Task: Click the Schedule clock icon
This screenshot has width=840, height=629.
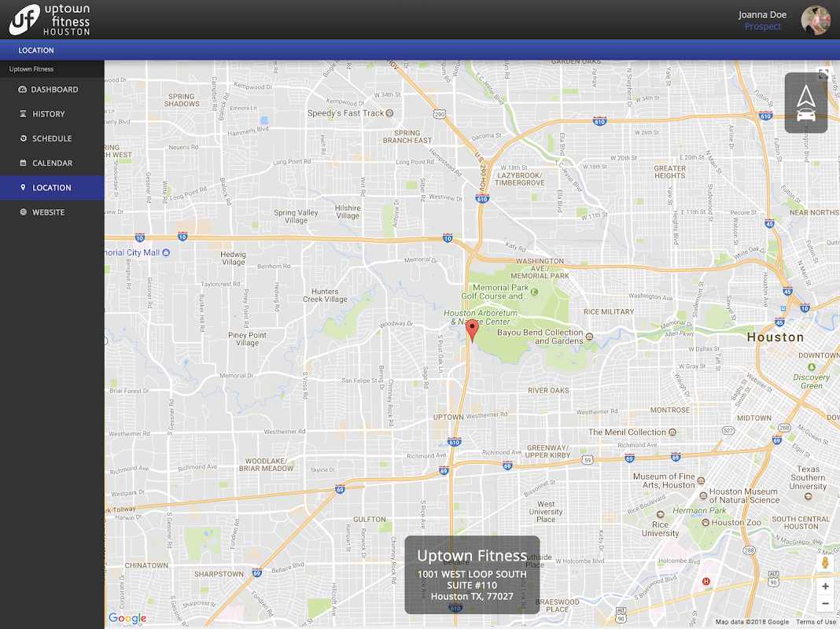Action: [x=23, y=138]
